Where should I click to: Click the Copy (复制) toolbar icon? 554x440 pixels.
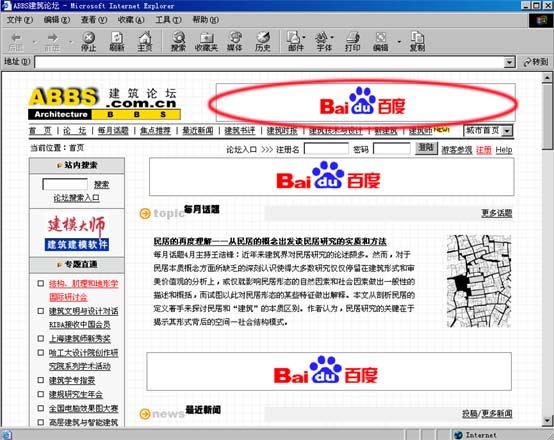[417, 41]
